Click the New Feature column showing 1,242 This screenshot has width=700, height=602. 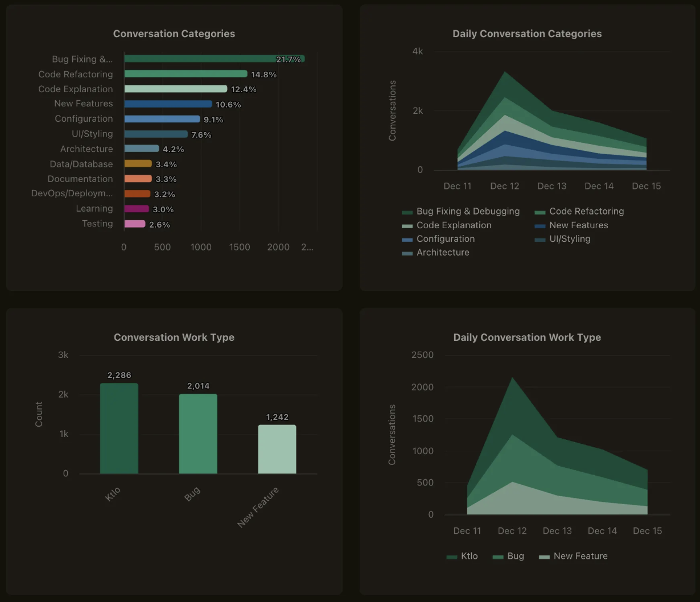tap(277, 449)
